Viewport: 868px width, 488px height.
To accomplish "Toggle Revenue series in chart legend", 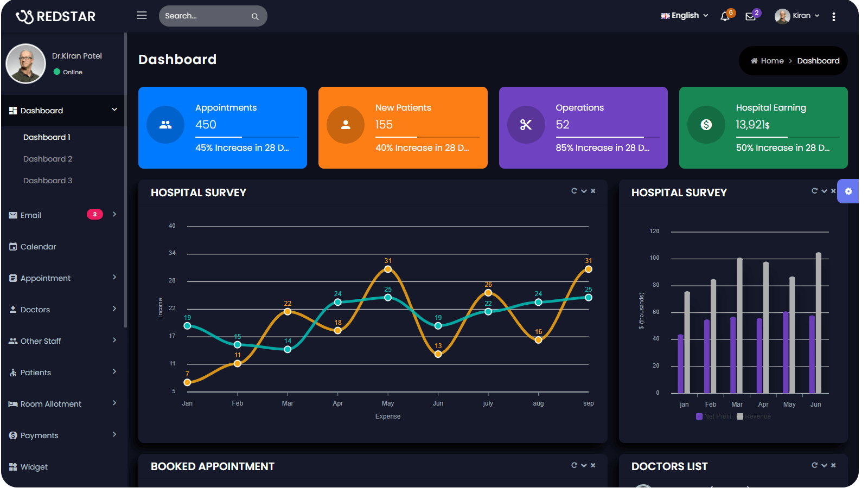I will (x=754, y=416).
